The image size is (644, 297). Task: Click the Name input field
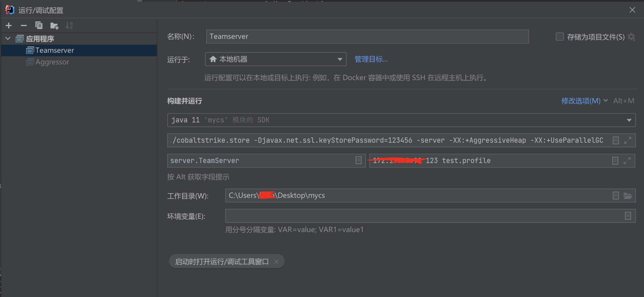pos(367,36)
